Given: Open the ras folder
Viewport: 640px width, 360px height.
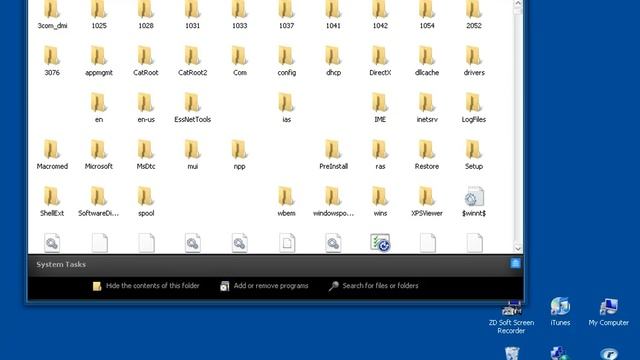Looking at the screenshot, I should (x=380, y=155).
